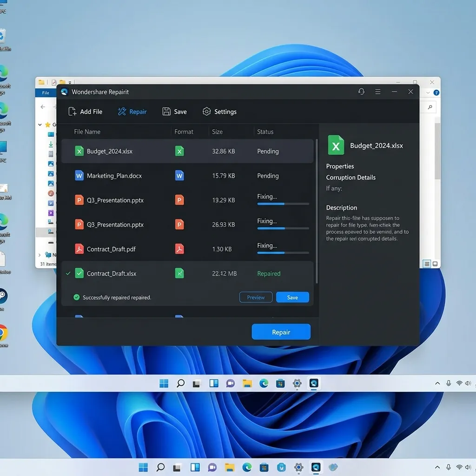Sort by the Size column header
476x476 pixels.
coord(218,132)
